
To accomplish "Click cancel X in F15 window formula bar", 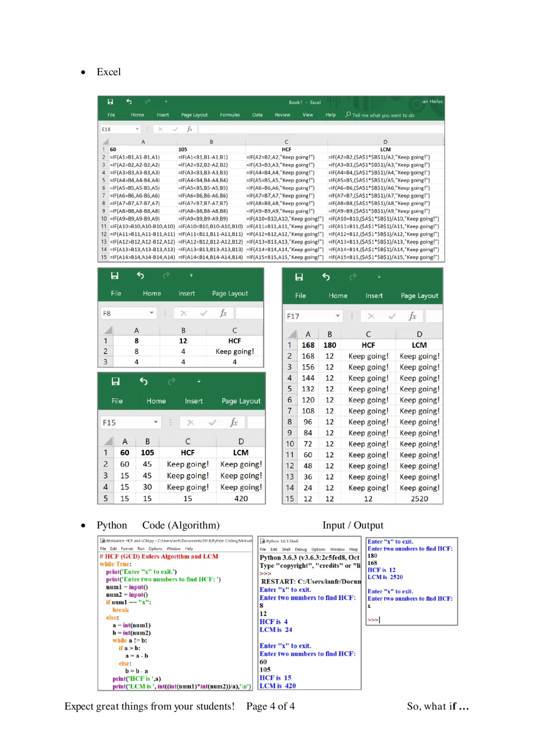I will (x=190, y=423).
